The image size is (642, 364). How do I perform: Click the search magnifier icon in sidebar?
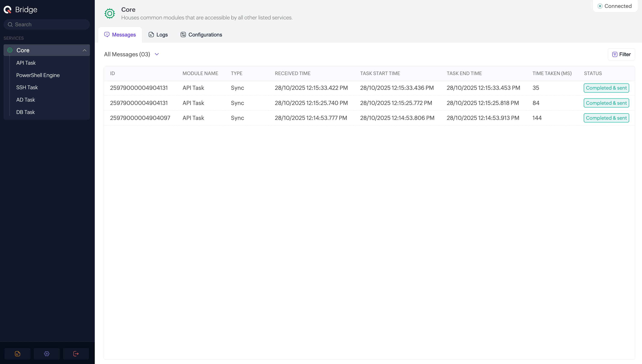10,25
